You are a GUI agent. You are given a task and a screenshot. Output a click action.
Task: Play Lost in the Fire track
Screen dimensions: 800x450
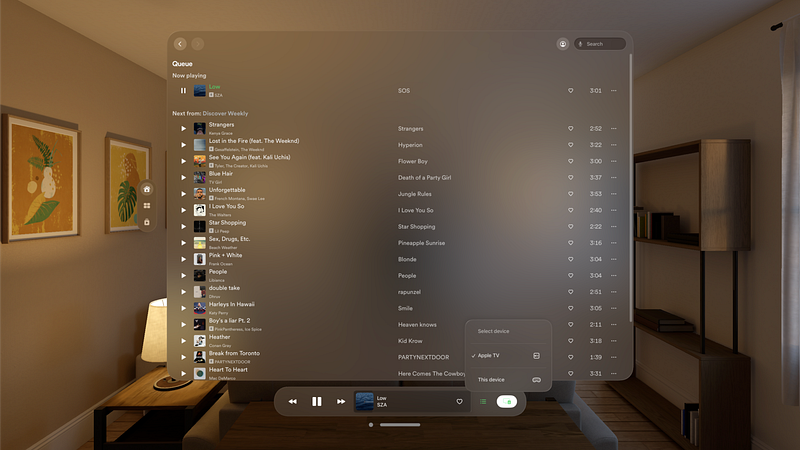pos(183,145)
